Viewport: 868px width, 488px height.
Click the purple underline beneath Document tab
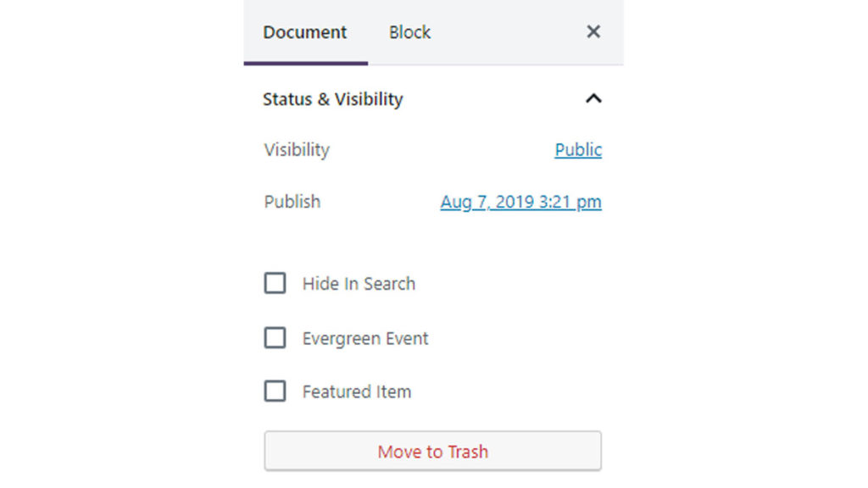pyautogui.click(x=305, y=63)
